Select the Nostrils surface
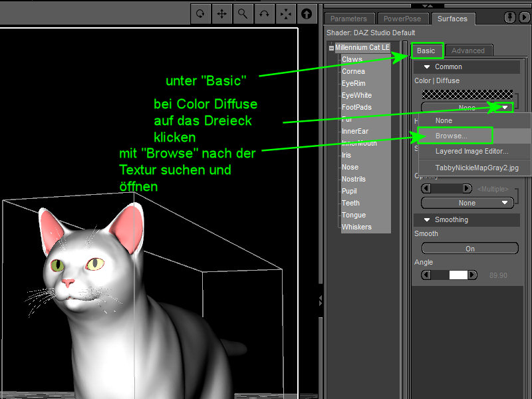 pos(354,179)
